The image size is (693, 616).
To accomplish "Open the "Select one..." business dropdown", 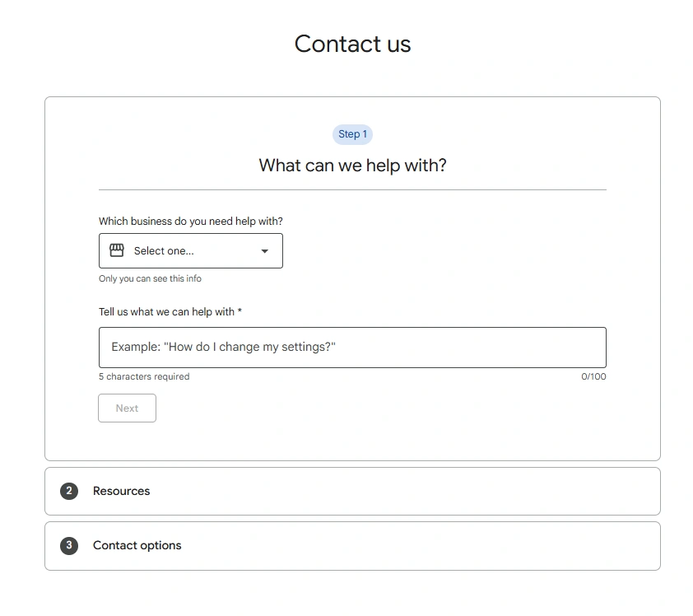I will click(x=191, y=250).
